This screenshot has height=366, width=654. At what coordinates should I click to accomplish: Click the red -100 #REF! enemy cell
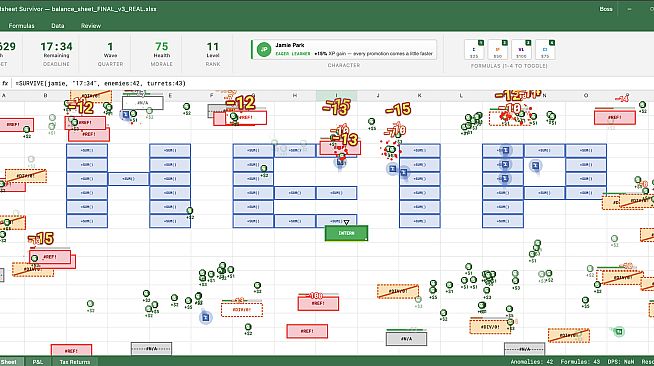pos(318,303)
